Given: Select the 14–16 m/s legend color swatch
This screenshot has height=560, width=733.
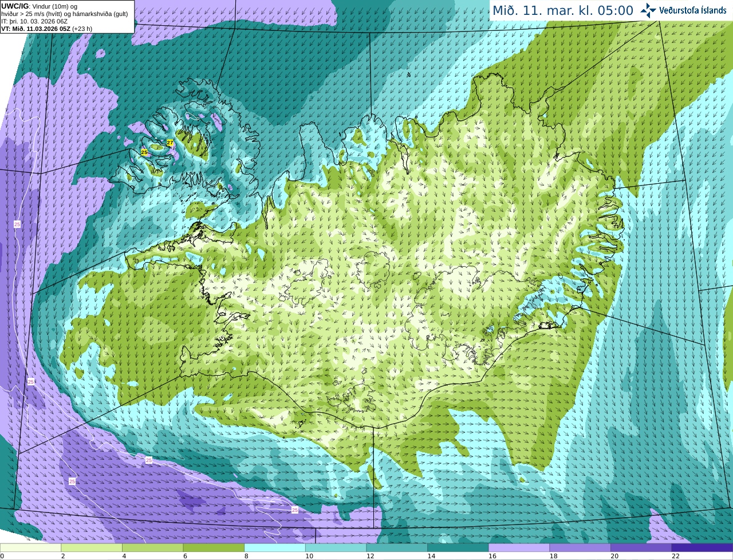Looking at the screenshot, I should point(458,547).
